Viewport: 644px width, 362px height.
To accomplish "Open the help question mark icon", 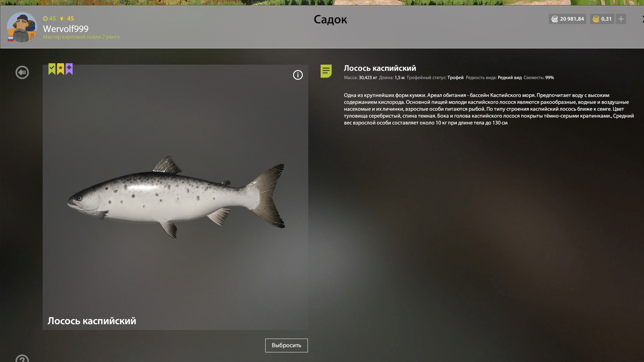I will 22,358.
